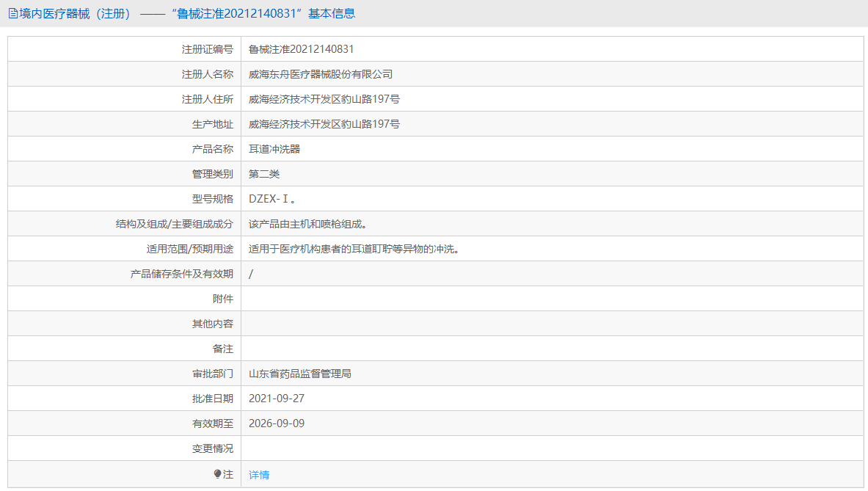
Task: Open the 详情 link
Action: [x=259, y=474]
